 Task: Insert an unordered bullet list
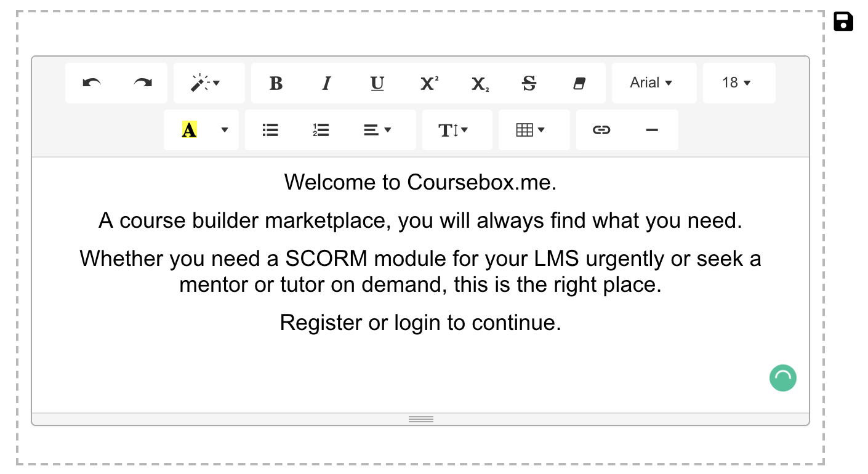tap(270, 129)
